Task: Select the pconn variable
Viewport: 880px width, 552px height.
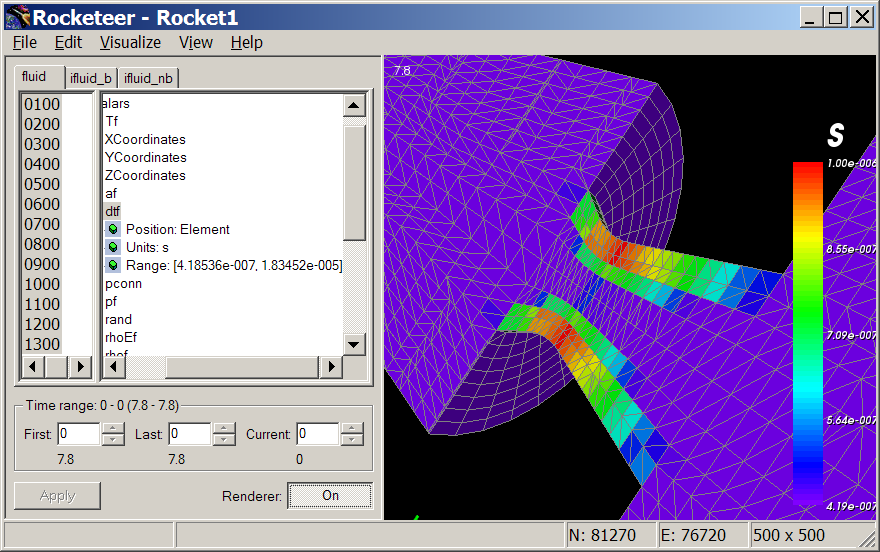Action: pyautogui.click(x=123, y=283)
